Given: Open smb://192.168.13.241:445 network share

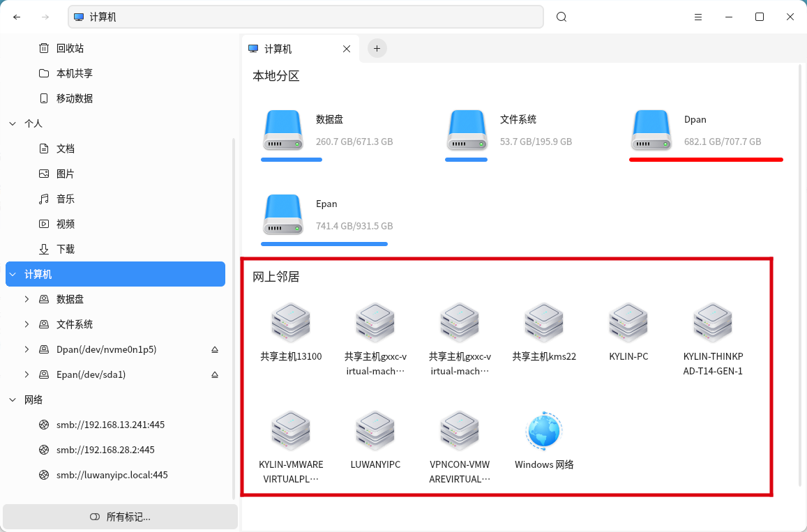Looking at the screenshot, I should click(111, 424).
